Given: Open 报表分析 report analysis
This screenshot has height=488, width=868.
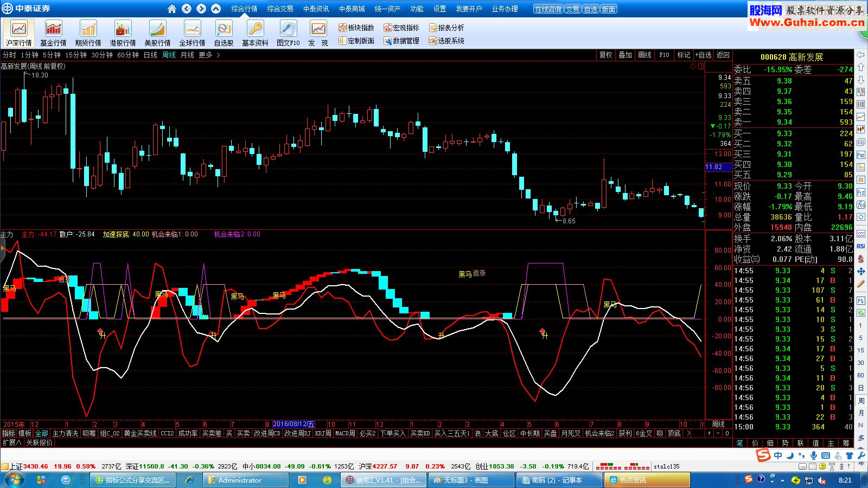Looking at the screenshot, I should coord(446,28).
